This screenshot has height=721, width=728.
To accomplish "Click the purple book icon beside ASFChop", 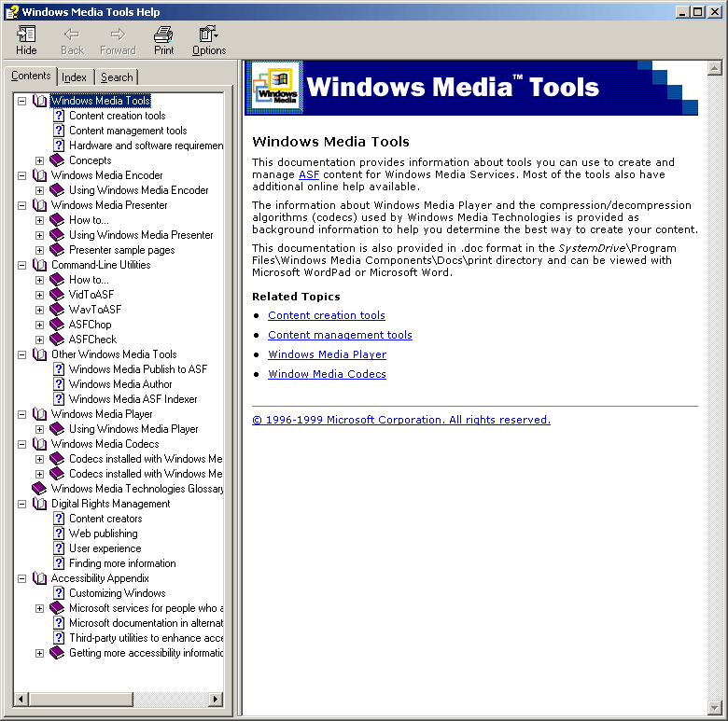I will (57, 325).
